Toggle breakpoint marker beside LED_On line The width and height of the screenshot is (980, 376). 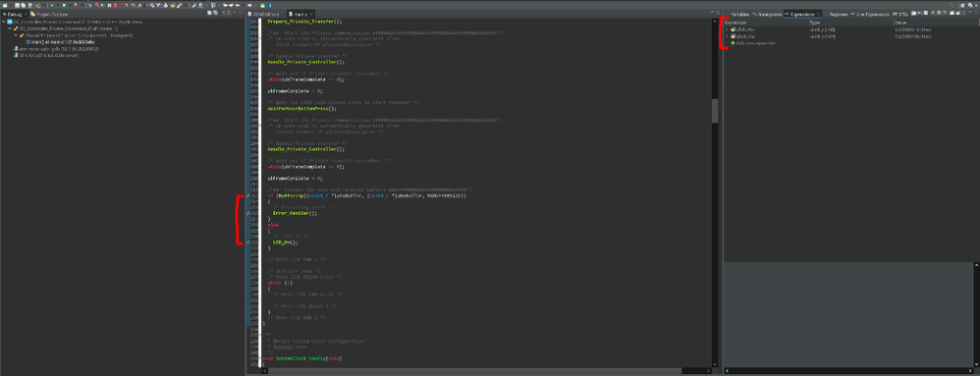point(247,242)
